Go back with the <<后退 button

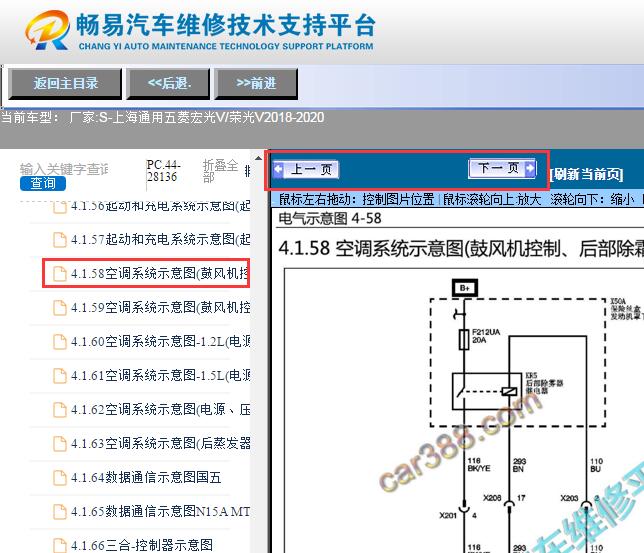pos(168,84)
